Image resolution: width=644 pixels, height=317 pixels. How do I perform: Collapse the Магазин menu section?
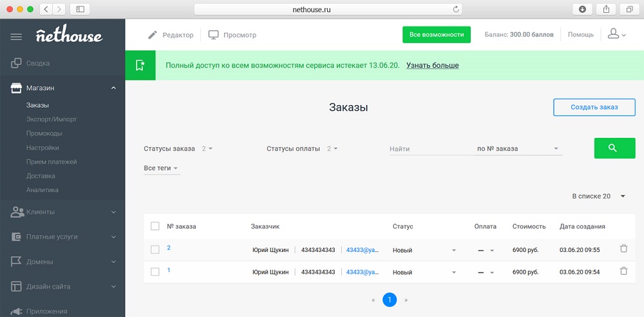click(114, 88)
